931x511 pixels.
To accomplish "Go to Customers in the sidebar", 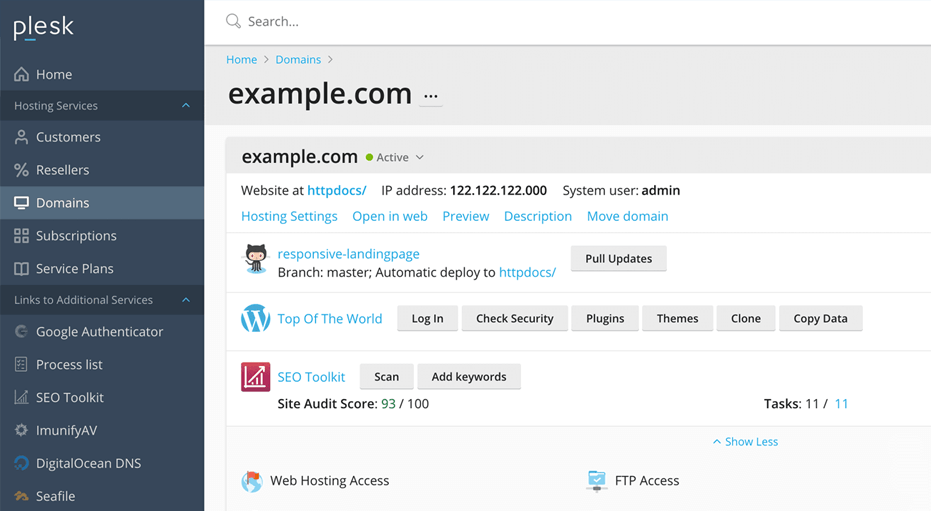I will [68, 137].
